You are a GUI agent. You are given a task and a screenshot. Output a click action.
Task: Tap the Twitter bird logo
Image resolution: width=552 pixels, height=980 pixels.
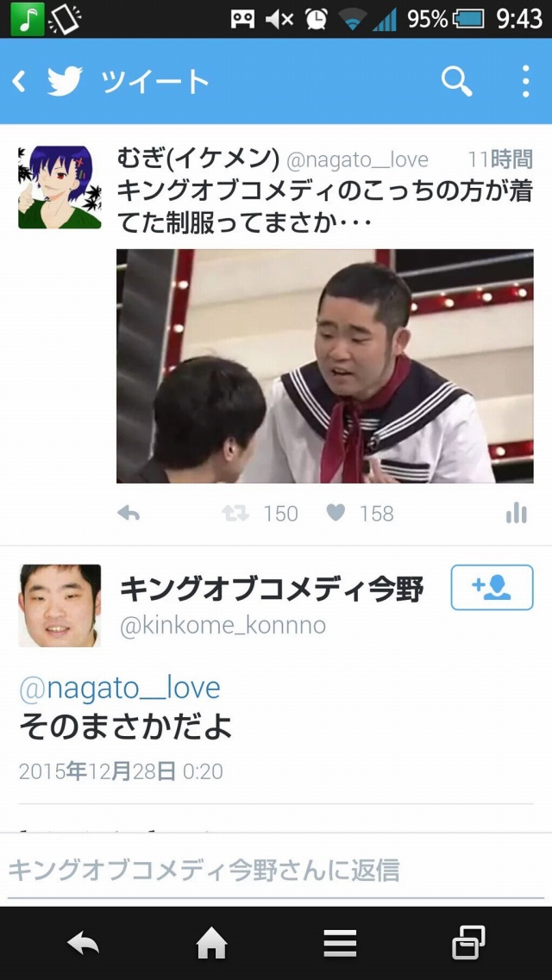point(65,81)
